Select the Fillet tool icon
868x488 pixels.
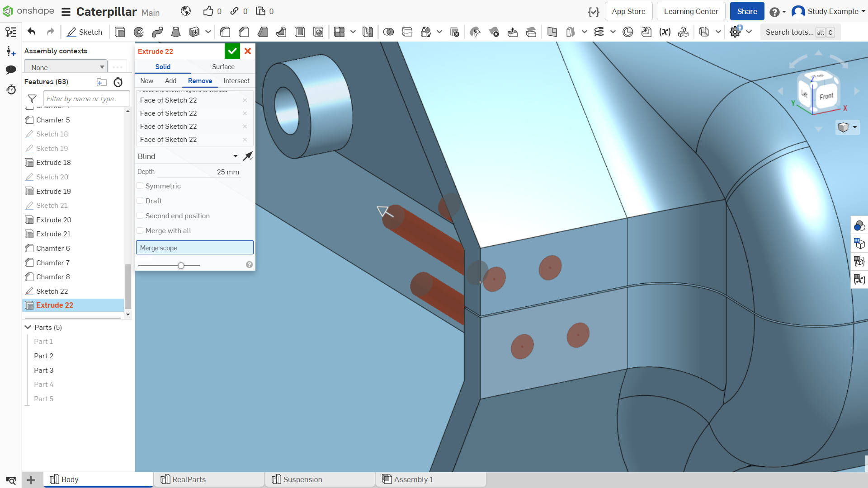point(225,32)
